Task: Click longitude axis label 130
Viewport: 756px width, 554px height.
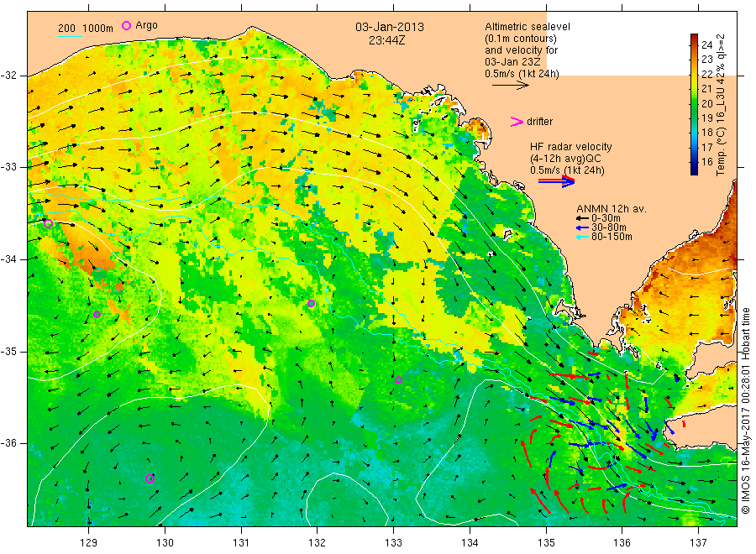Action: 165,543
